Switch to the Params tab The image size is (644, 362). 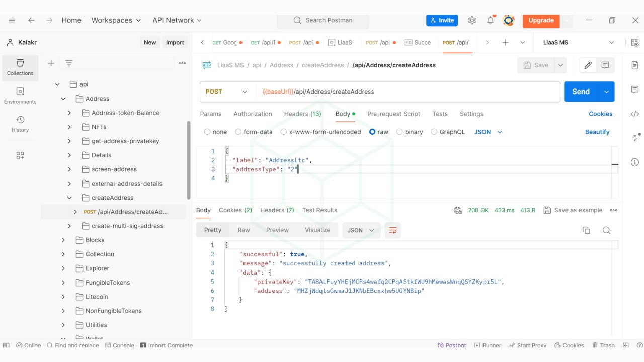[x=211, y=114]
